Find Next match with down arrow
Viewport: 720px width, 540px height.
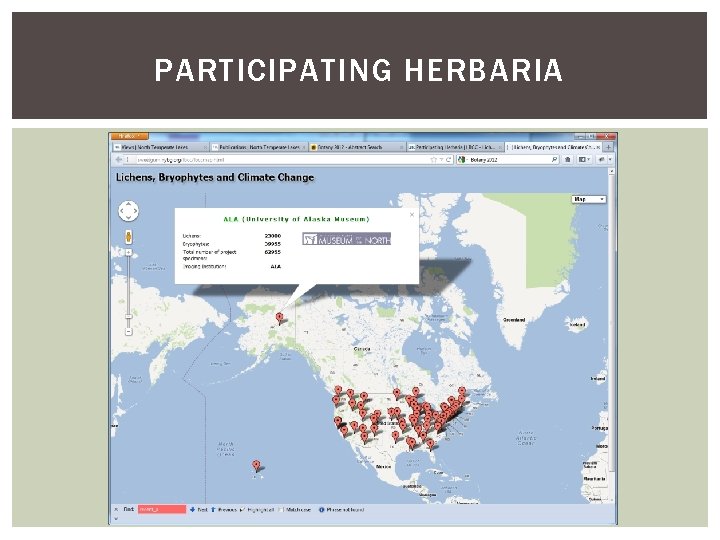click(199, 510)
